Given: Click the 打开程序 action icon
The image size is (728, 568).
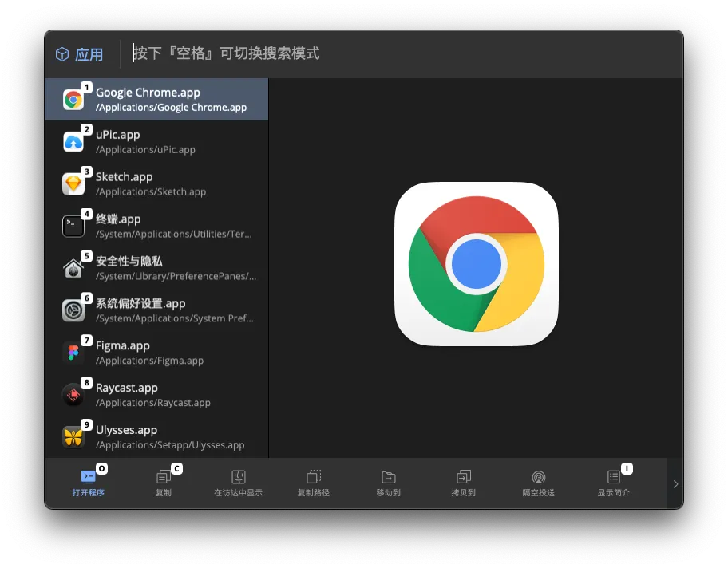Looking at the screenshot, I should click(x=89, y=476).
